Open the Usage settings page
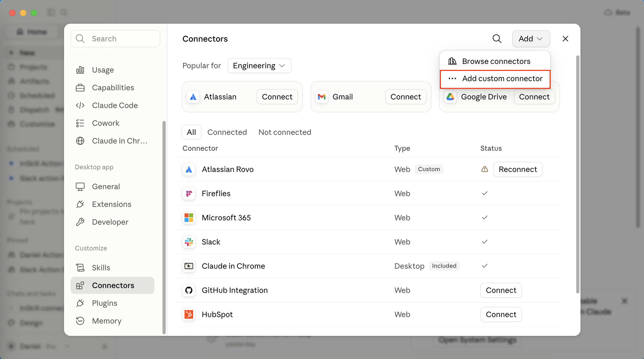This screenshot has width=644, height=359. [112, 70]
